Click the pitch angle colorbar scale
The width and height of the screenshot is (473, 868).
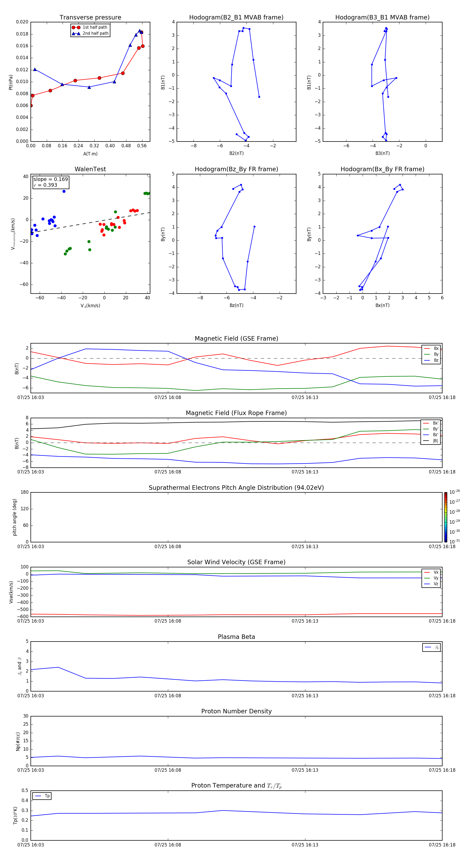tap(446, 517)
